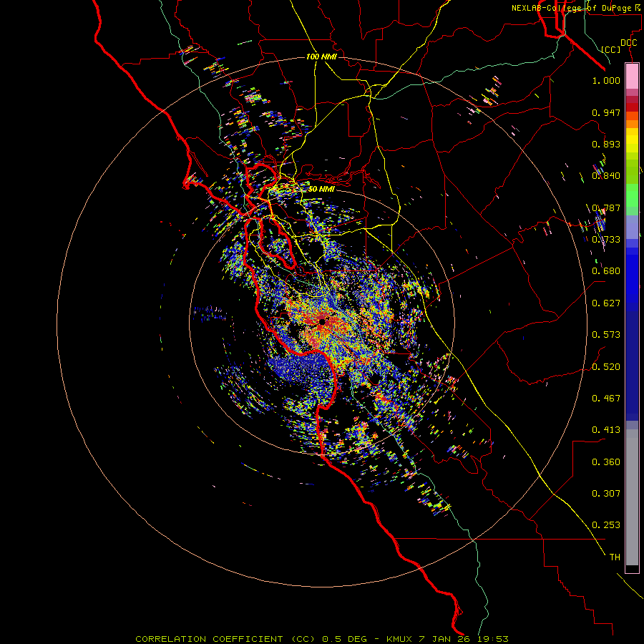Click the 0.467 scale value
This screenshot has height=644, width=644.
click(x=606, y=399)
